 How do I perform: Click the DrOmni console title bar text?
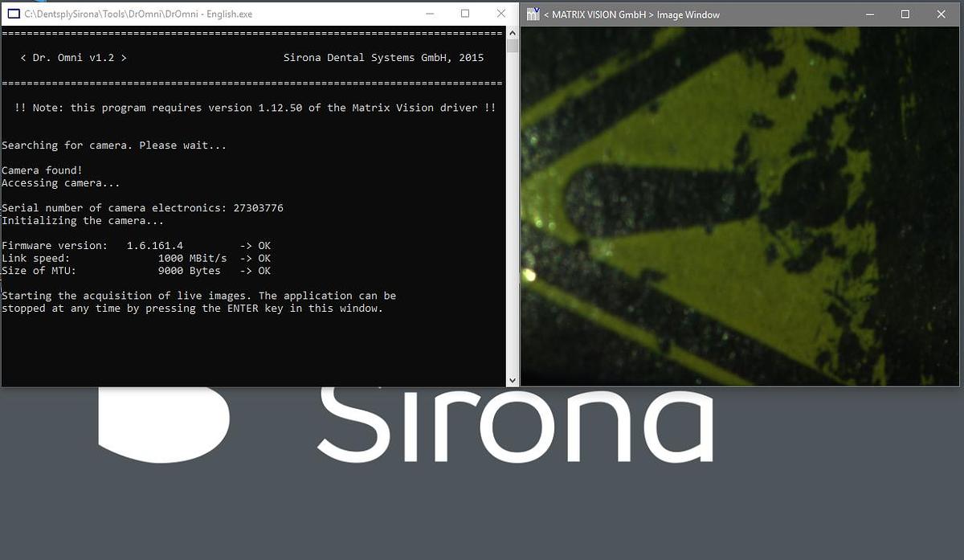tap(138, 14)
